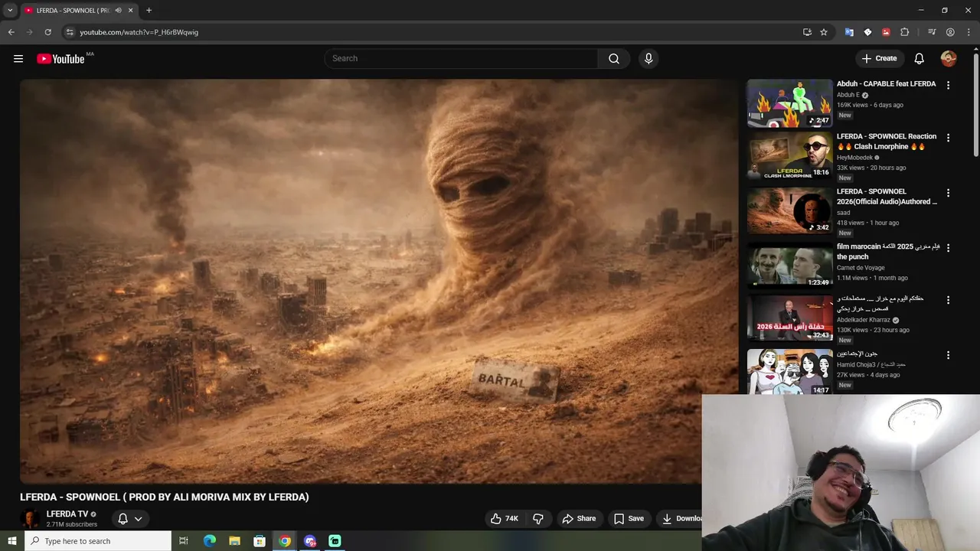Open the YouTube guide hamburger menu
Image resolution: width=980 pixels, height=551 pixels.
(18, 59)
